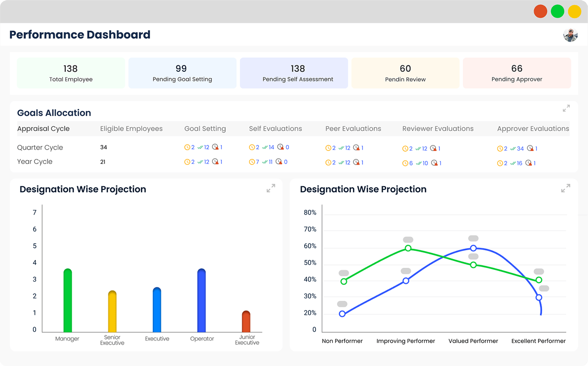Click pending clock icon in Year Cycle Reviewer Evaluations
The image size is (588, 366).
(x=405, y=163)
